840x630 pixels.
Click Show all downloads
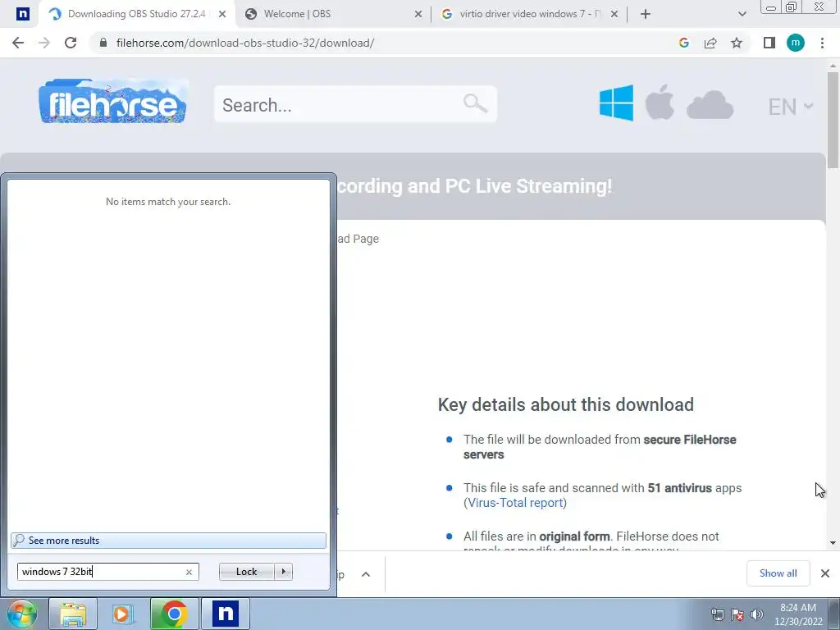click(x=778, y=573)
